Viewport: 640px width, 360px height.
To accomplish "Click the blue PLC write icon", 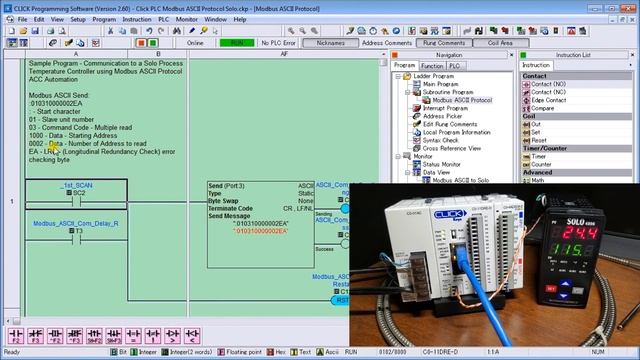I will 396,31.
